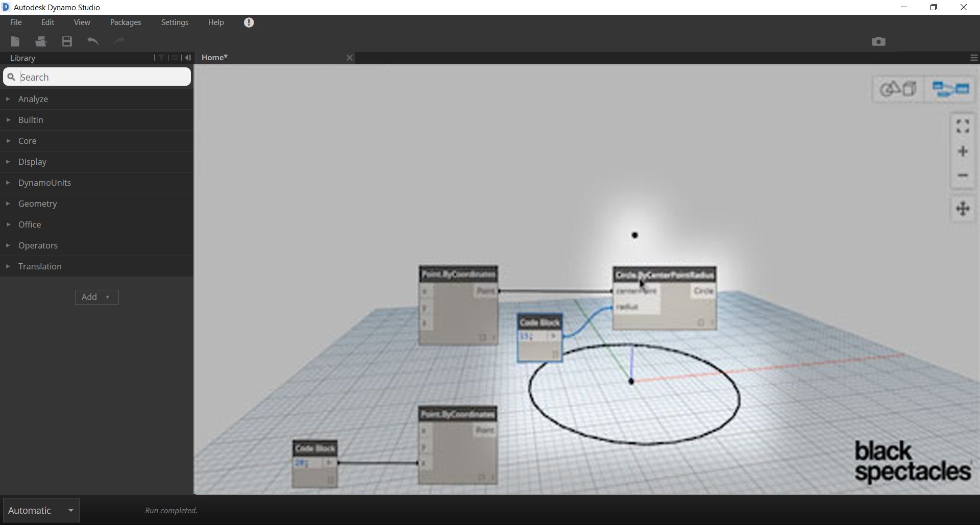Image resolution: width=980 pixels, height=525 pixels.
Task: Export workspace as image via camera icon
Action: [878, 41]
